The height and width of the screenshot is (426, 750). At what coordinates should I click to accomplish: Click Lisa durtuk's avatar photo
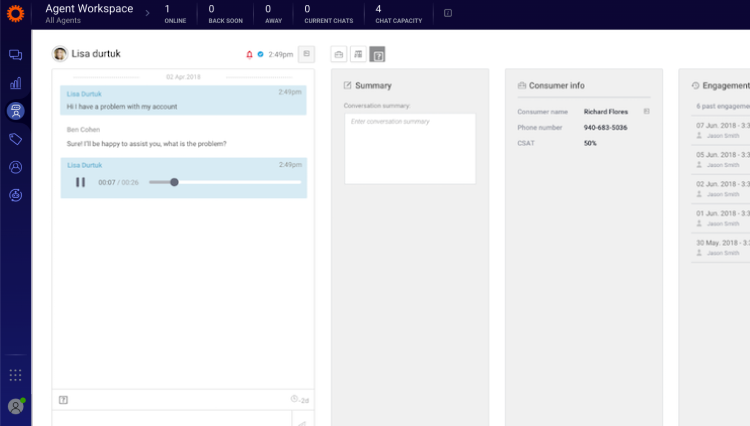pos(60,54)
